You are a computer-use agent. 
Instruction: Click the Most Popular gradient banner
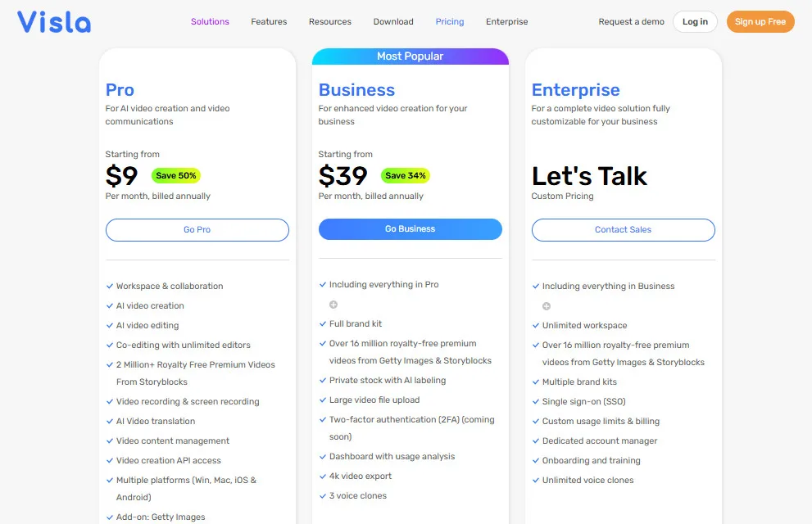pyautogui.click(x=410, y=56)
